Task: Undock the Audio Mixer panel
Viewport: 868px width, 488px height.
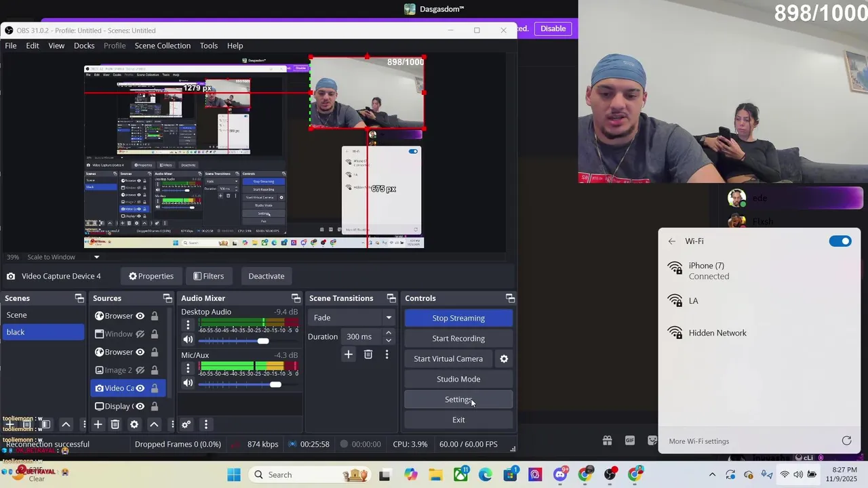Action: tap(296, 298)
